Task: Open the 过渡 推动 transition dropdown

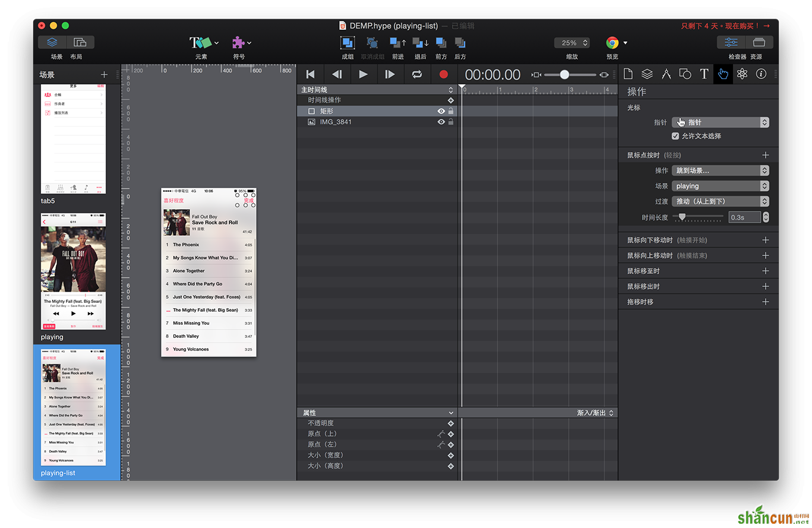Action: pyautogui.click(x=721, y=201)
